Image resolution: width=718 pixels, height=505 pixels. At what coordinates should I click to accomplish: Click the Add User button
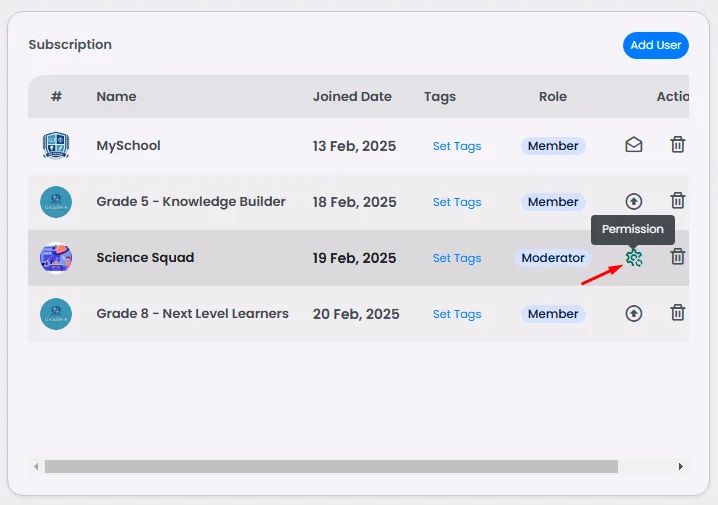point(655,45)
